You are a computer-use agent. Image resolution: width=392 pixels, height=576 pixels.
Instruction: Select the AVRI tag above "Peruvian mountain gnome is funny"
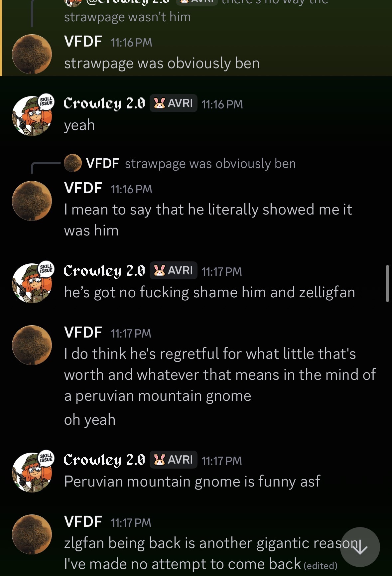(173, 460)
